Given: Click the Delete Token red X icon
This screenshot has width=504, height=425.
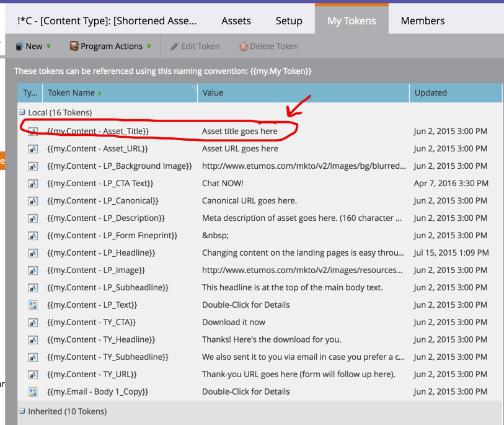Looking at the screenshot, I should click(244, 47).
